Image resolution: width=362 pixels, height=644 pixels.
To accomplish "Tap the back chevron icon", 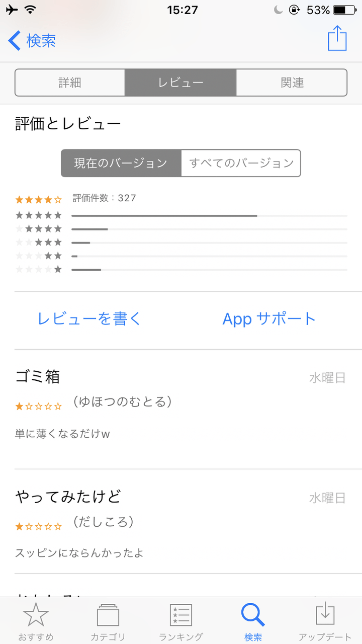I will coord(15,40).
